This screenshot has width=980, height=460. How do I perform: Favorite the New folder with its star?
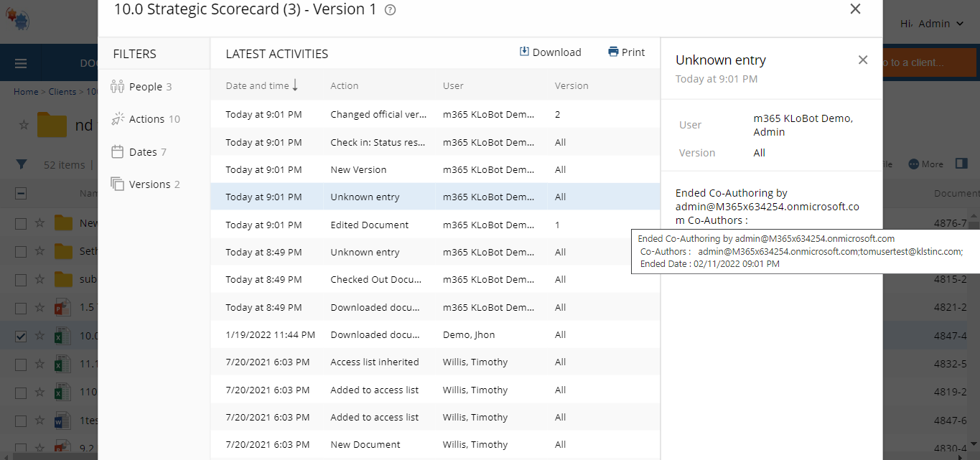(40, 223)
